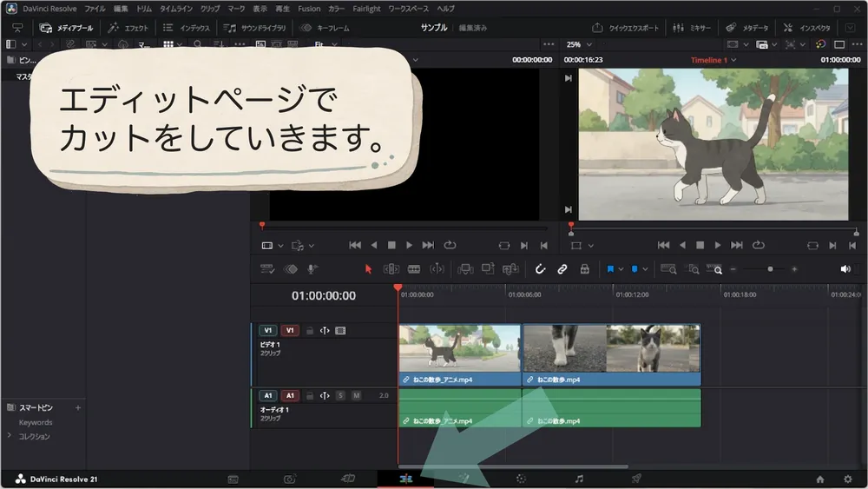Open the project Home icon
Image resolution: width=868 pixels, height=489 pixels.
[x=820, y=479]
